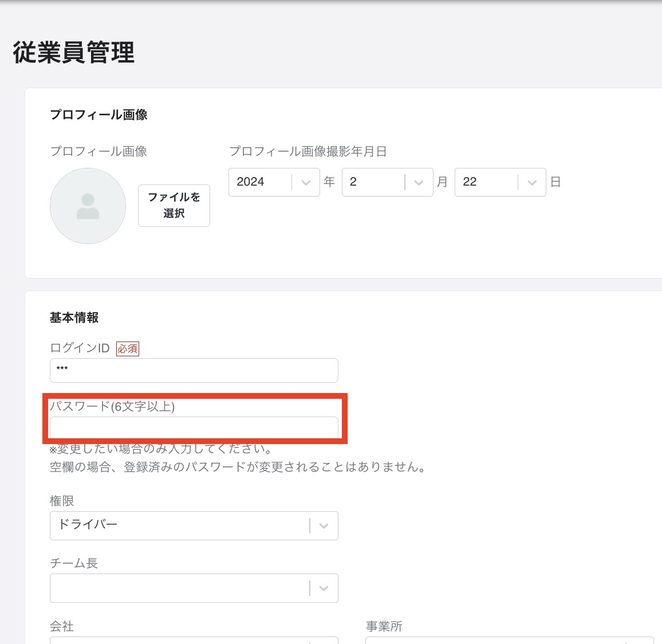Click into the パスワード input field
This screenshot has height=644, width=662.
click(194, 427)
